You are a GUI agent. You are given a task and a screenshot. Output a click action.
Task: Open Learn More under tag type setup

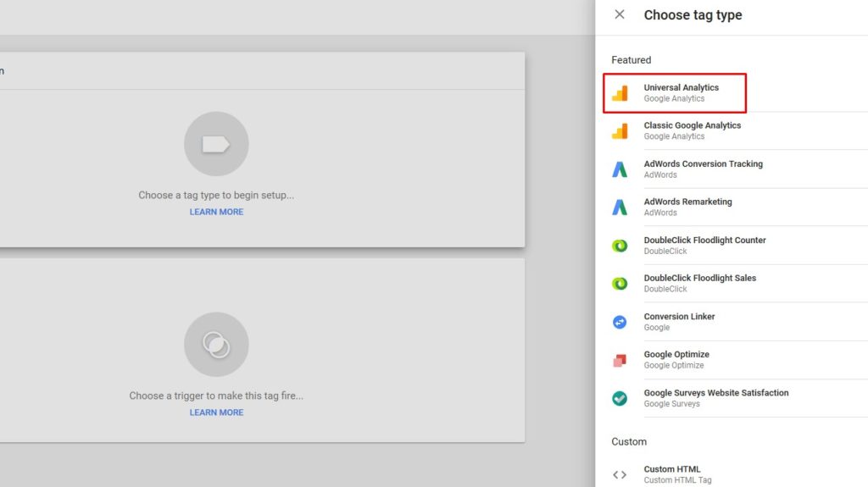(x=216, y=212)
